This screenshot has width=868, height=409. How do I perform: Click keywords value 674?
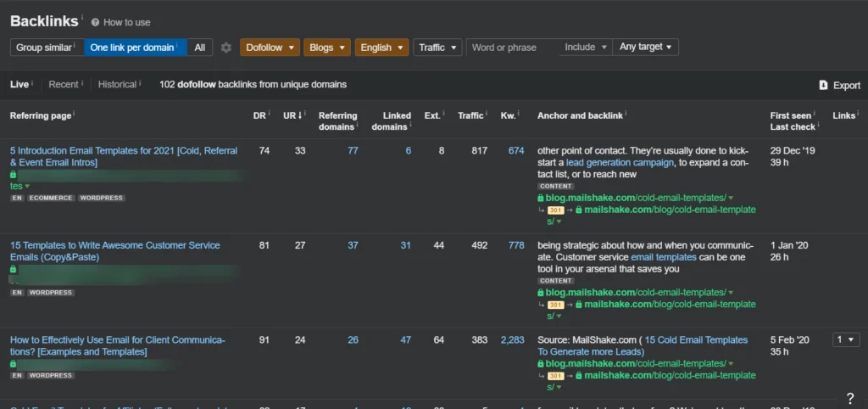tap(516, 151)
